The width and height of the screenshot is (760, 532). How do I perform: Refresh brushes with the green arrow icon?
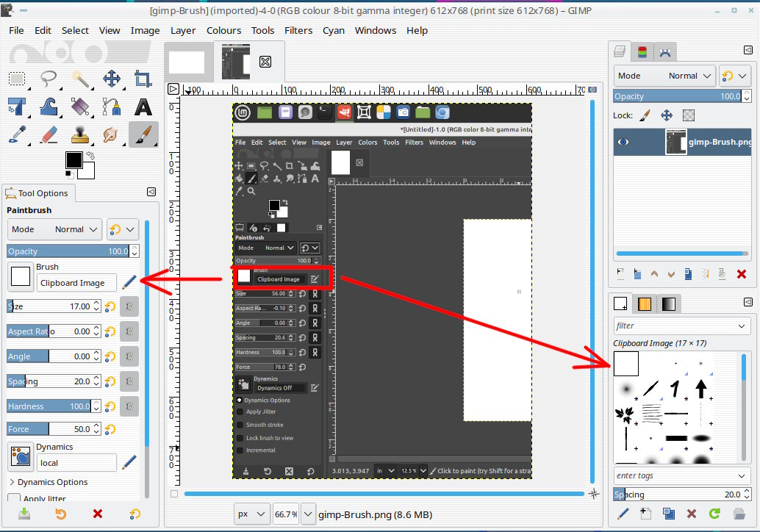[x=714, y=514]
